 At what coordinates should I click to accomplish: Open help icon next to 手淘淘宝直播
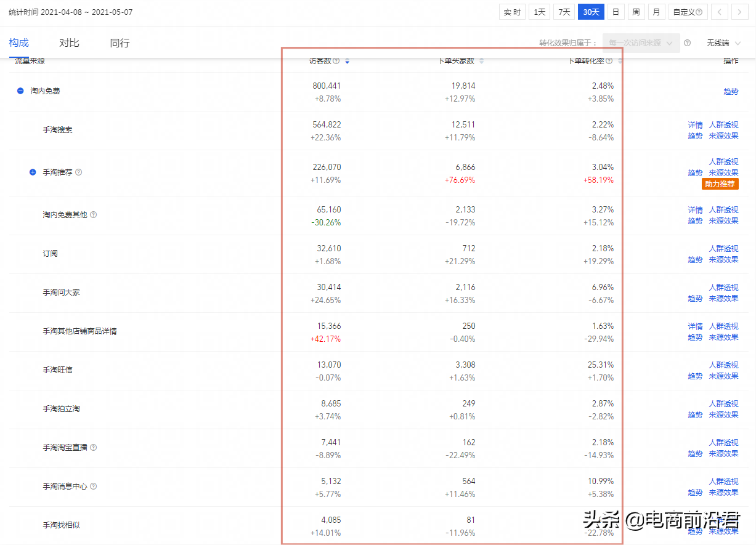click(x=93, y=448)
